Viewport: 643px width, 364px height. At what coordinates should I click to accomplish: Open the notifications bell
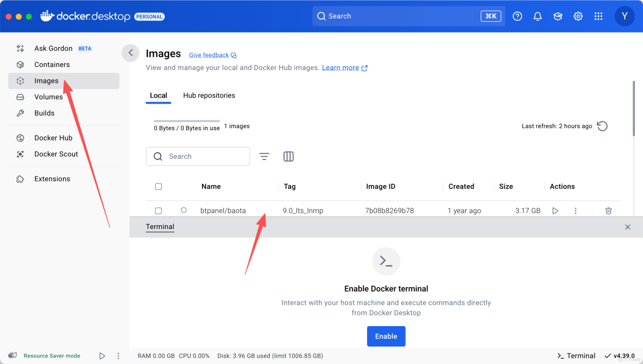(x=538, y=16)
